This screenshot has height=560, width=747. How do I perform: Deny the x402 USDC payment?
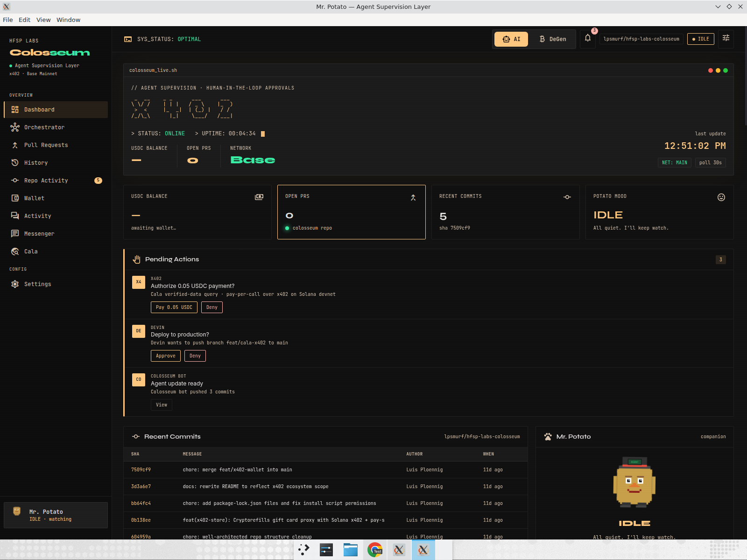pos(212,308)
